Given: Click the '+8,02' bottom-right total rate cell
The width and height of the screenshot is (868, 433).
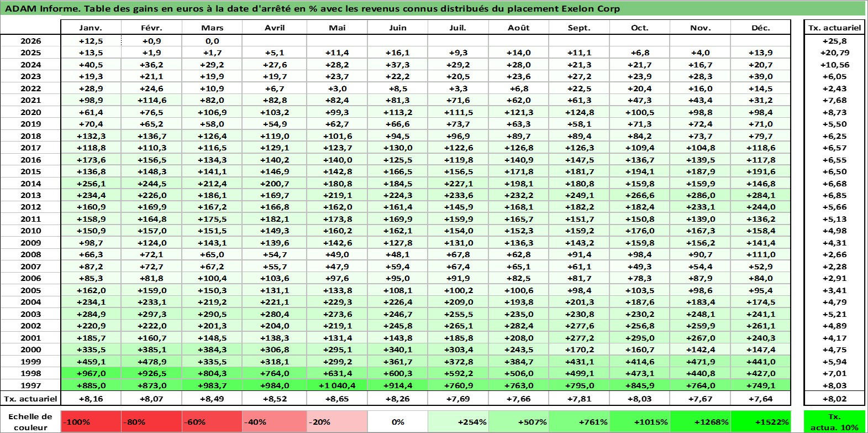Looking at the screenshot, I should (834, 398).
